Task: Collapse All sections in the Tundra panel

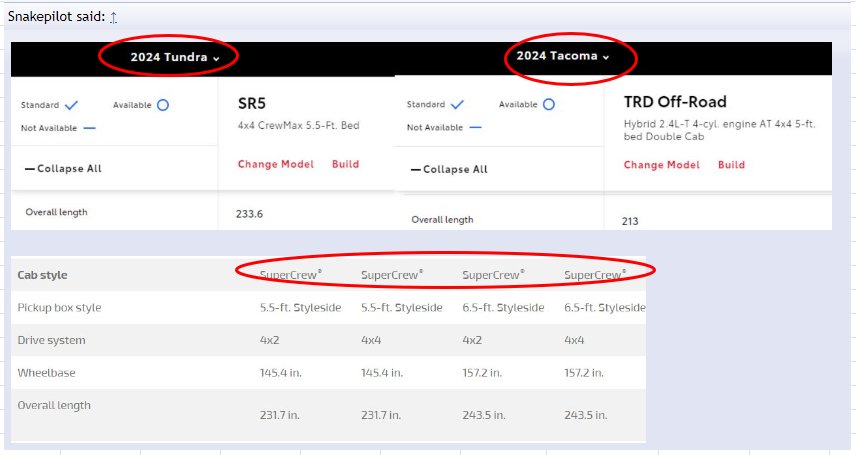Action: click(63, 169)
